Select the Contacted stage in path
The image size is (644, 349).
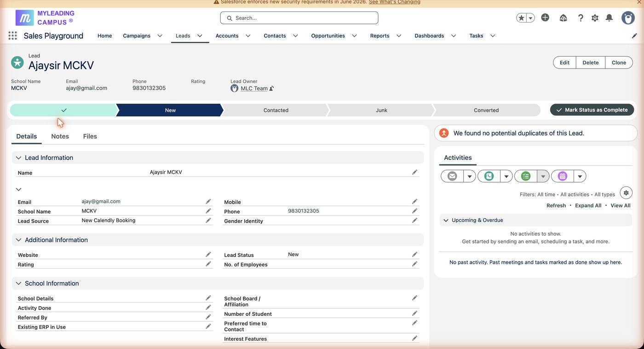click(x=276, y=110)
